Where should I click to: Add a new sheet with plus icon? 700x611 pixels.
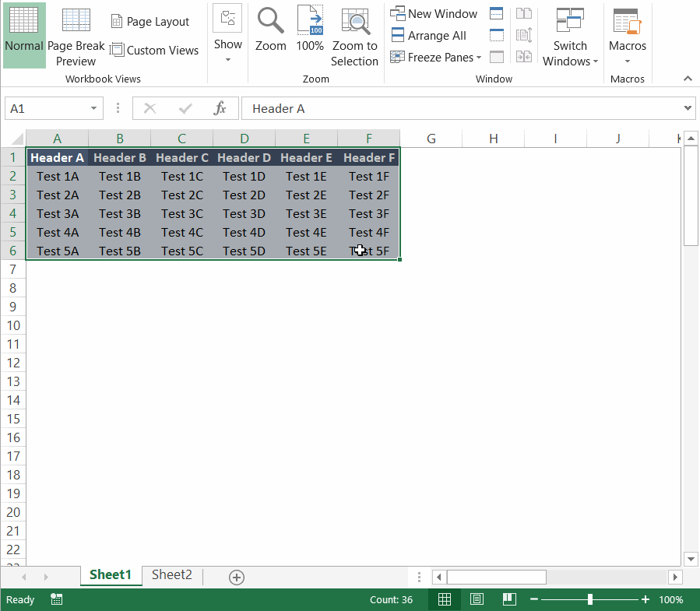pos(237,577)
